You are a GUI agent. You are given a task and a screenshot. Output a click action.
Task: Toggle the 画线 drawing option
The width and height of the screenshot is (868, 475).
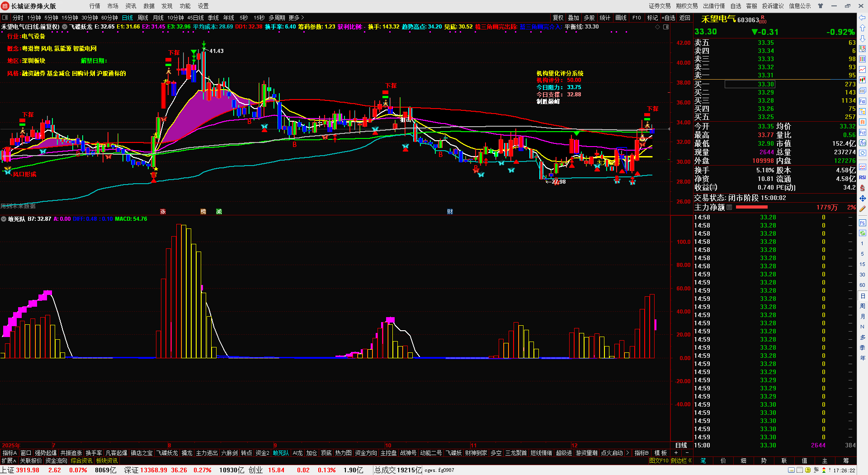pos(621,18)
